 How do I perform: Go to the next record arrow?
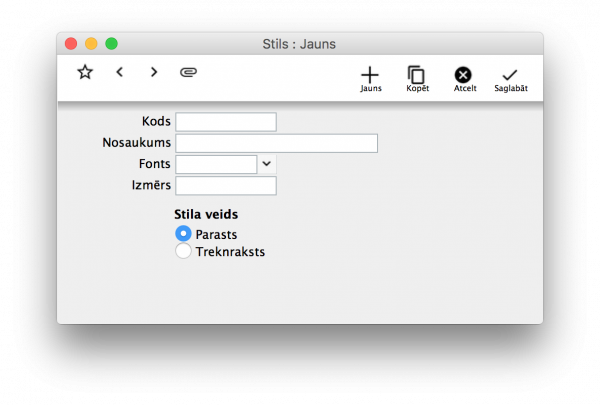[x=153, y=72]
